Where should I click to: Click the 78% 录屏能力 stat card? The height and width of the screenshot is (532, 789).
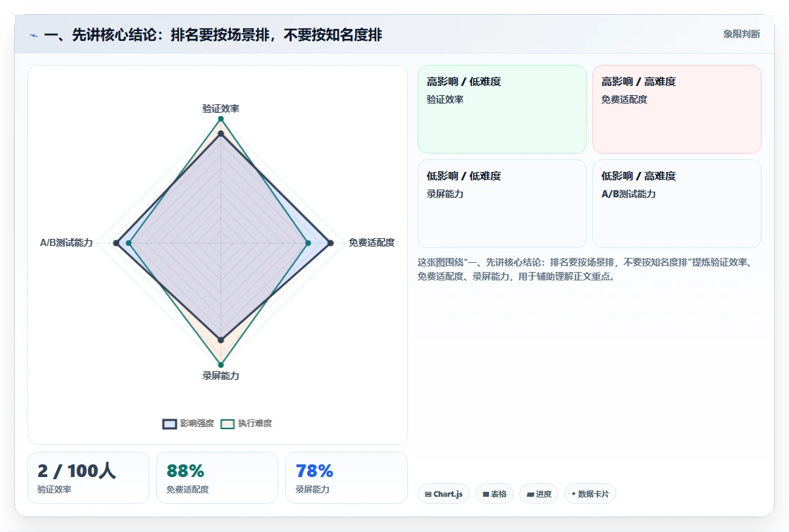click(x=347, y=478)
